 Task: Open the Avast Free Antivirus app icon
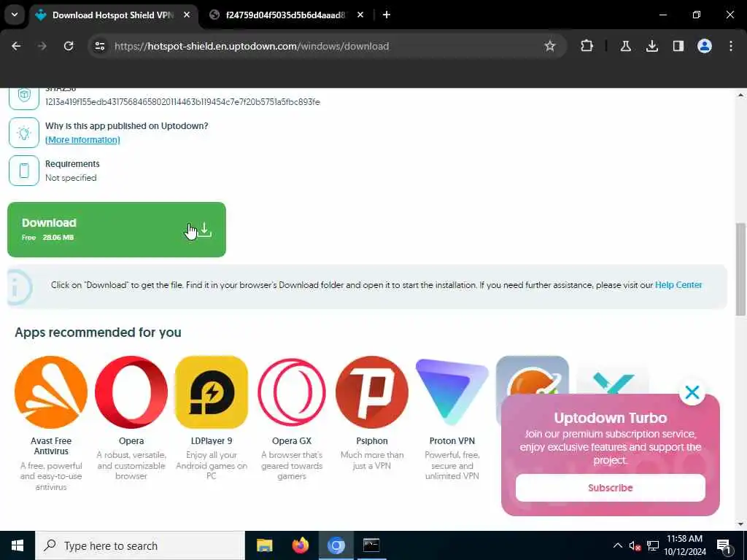pos(51,392)
